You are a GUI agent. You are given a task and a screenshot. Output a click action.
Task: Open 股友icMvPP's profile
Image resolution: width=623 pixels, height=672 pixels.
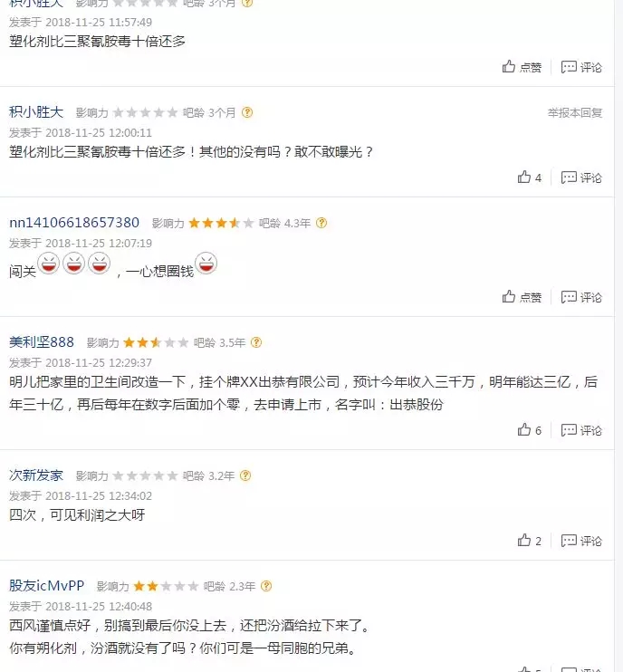(x=47, y=586)
